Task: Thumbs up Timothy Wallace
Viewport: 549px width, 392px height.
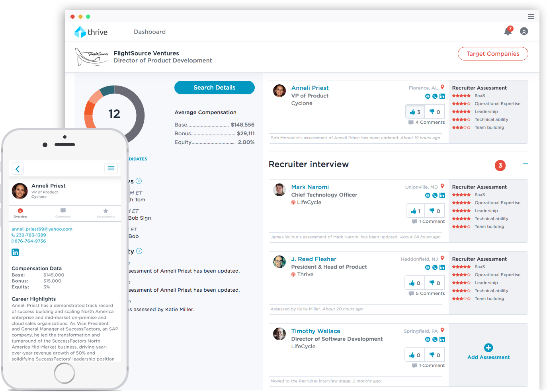Action: (414, 355)
